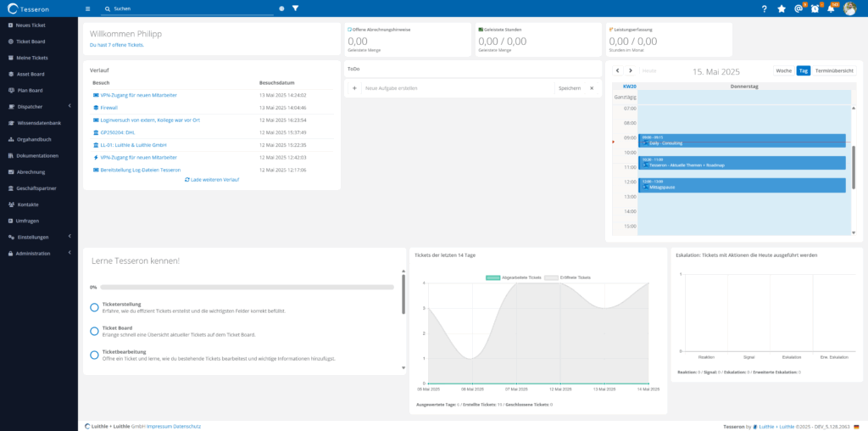
Task: Switch calendar to Woche view
Action: coord(784,70)
